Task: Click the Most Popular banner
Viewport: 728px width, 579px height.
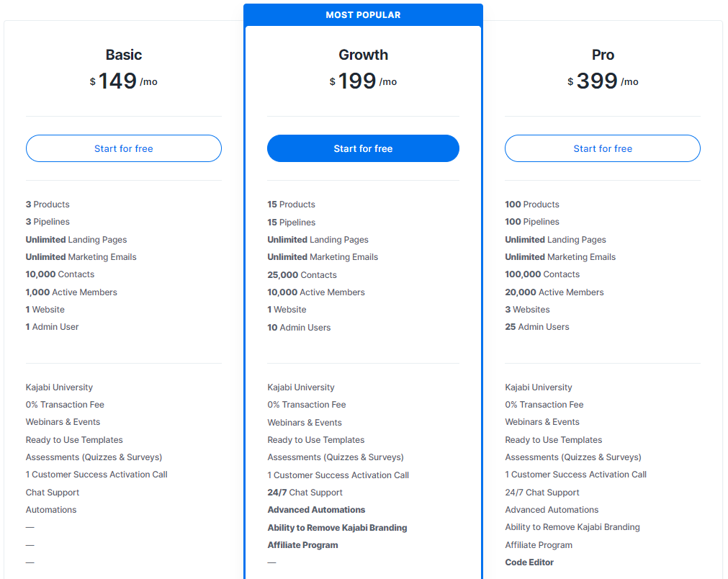Action: pyautogui.click(x=363, y=15)
